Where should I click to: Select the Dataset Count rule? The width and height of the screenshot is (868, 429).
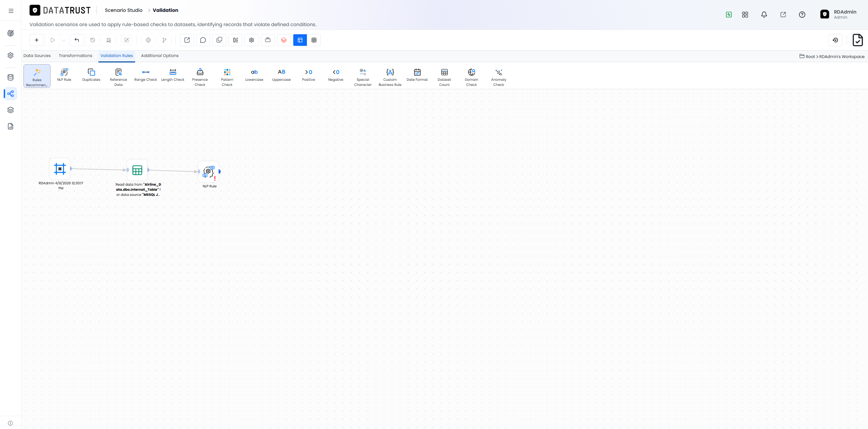(x=444, y=77)
